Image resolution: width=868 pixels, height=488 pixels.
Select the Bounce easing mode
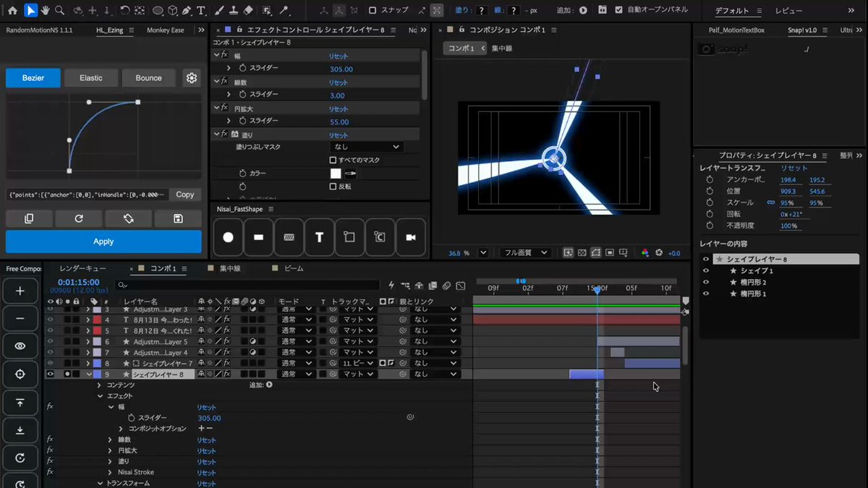click(x=148, y=78)
